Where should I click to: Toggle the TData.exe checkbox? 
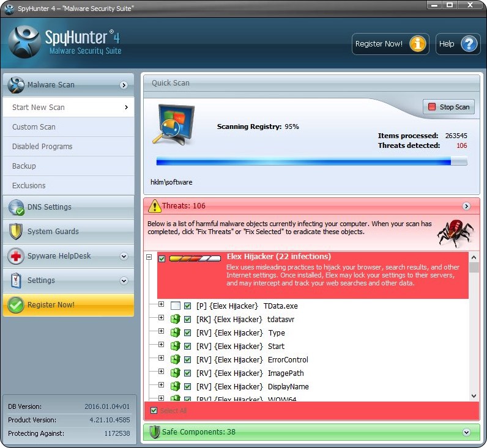(188, 306)
